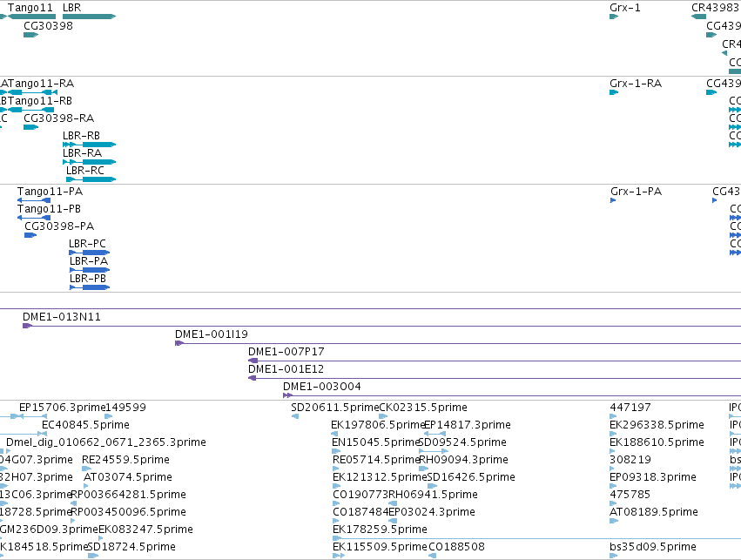
Task: Click EST EK083247.5prime
Action: pyautogui.click(x=101, y=539)
